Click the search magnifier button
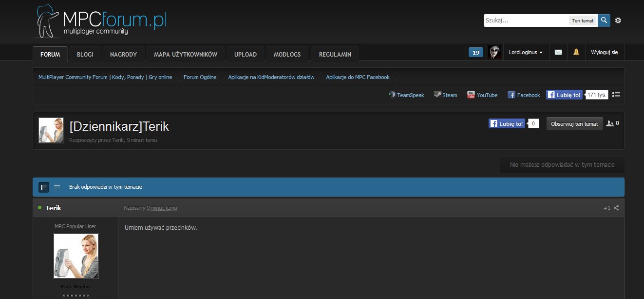Image resolution: width=644 pixels, height=299 pixels. coord(604,20)
